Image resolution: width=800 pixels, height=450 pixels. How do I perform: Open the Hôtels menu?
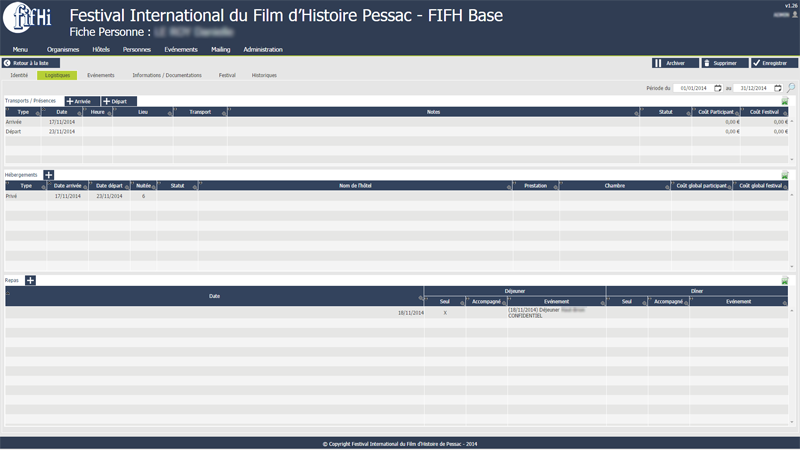coord(101,49)
